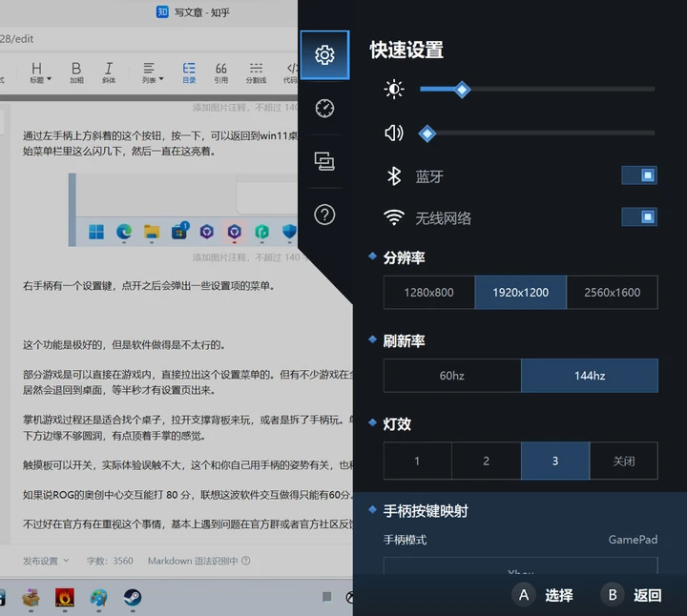Click the Wi-Fi signal icon
687x616 pixels.
394,217
